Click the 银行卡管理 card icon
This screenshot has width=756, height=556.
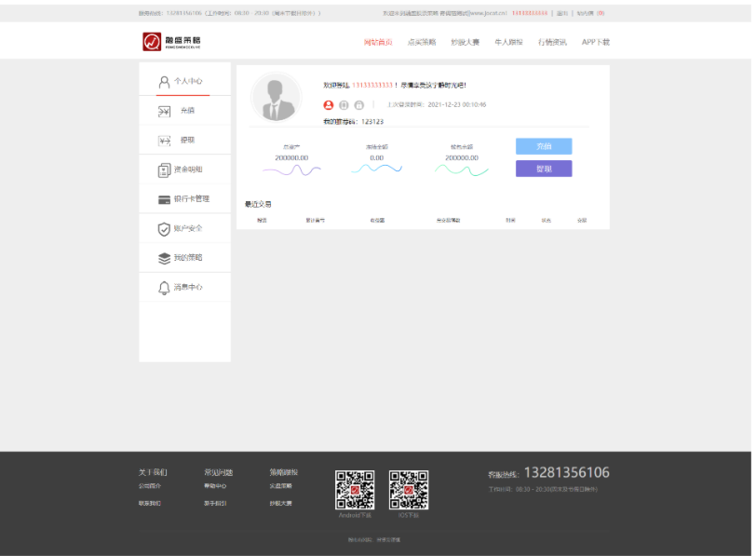coord(164,199)
